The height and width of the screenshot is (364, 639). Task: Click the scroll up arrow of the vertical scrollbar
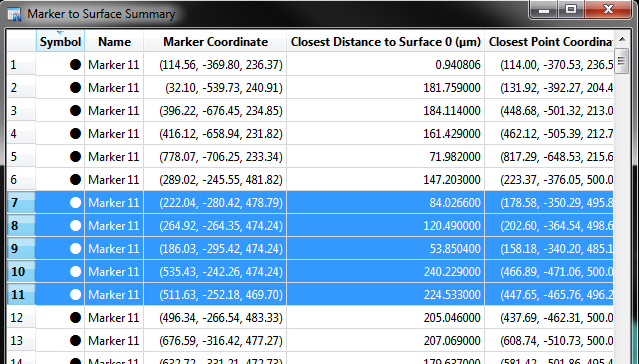coord(622,40)
